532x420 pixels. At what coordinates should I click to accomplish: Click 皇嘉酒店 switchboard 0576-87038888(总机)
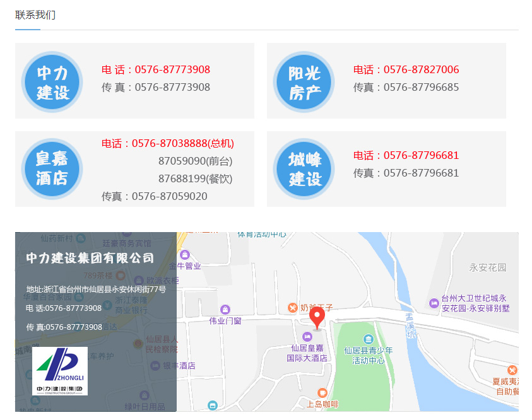point(168,143)
